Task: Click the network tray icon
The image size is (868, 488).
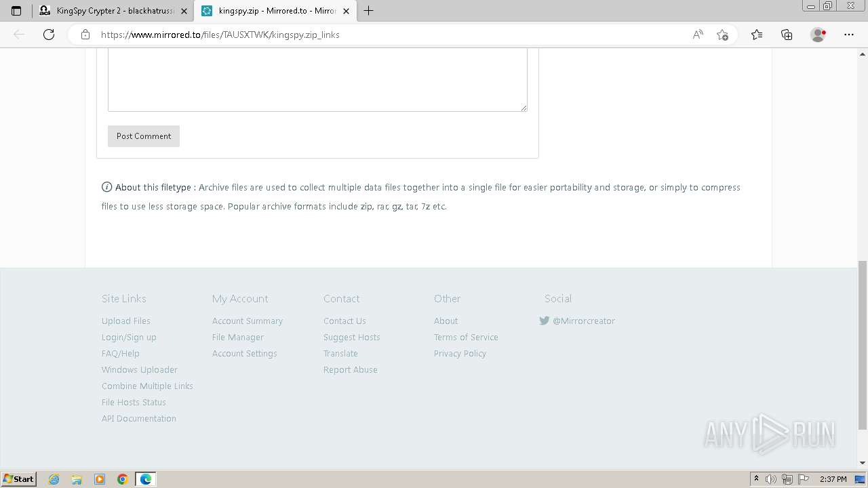Action: (x=787, y=479)
